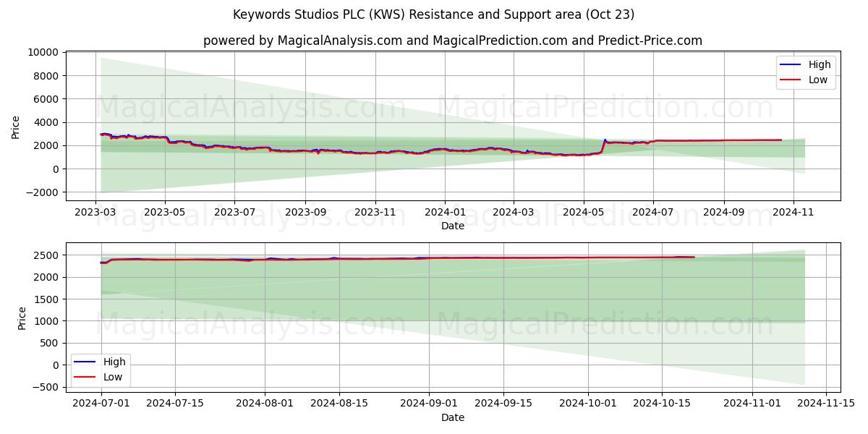Click the '2024-10-15' x-axis tick label
868x434 pixels.
[x=662, y=404]
